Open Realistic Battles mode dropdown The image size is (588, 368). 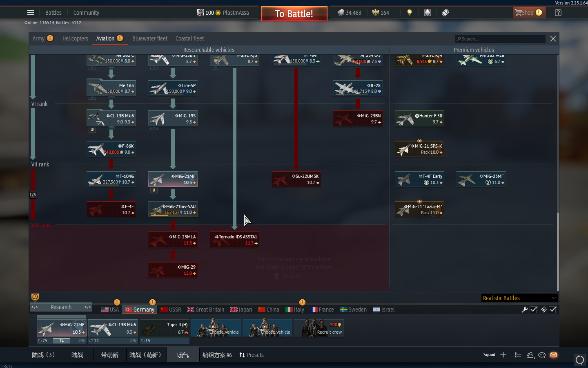pyautogui.click(x=519, y=298)
